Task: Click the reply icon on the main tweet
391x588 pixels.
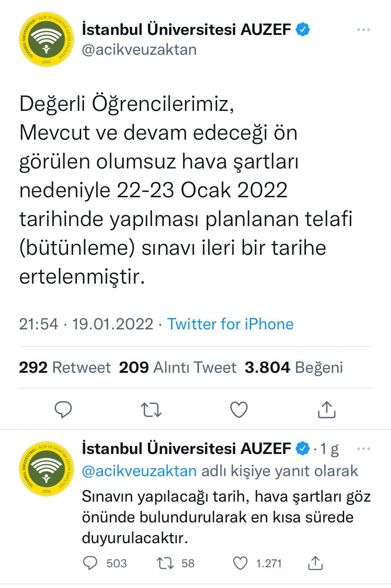Action: coord(64,410)
